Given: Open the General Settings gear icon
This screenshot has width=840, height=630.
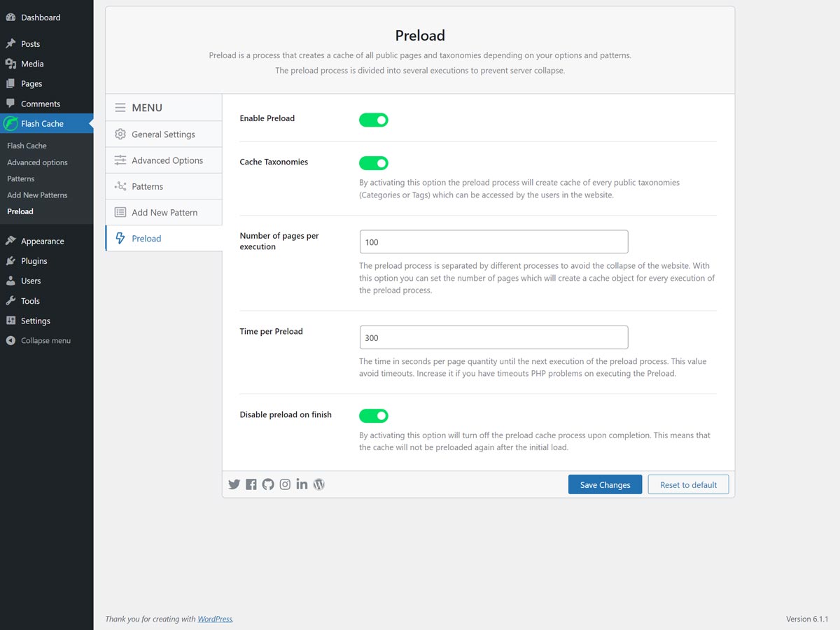Looking at the screenshot, I should 118,134.
